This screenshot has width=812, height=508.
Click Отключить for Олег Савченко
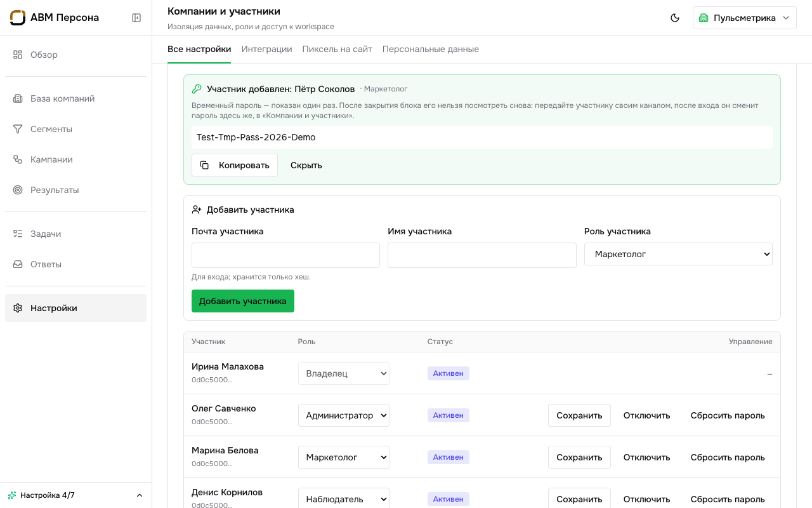click(x=647, y=415)
